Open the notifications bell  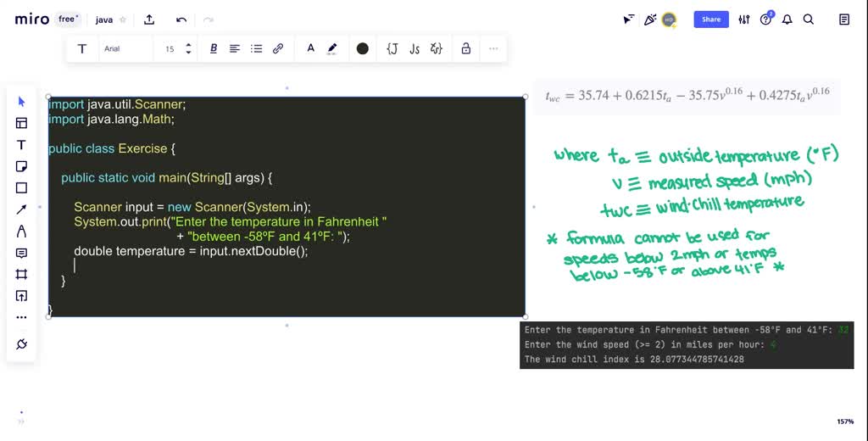tap(787, 20)
